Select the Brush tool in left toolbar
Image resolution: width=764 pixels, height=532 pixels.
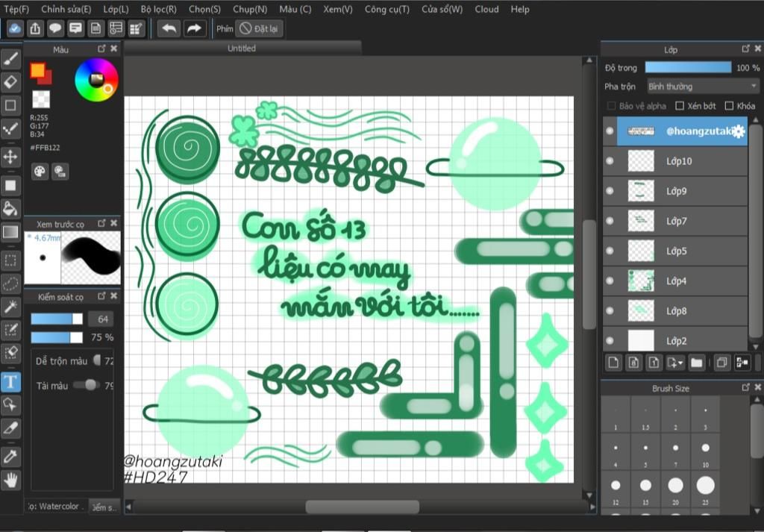(10, 58)
